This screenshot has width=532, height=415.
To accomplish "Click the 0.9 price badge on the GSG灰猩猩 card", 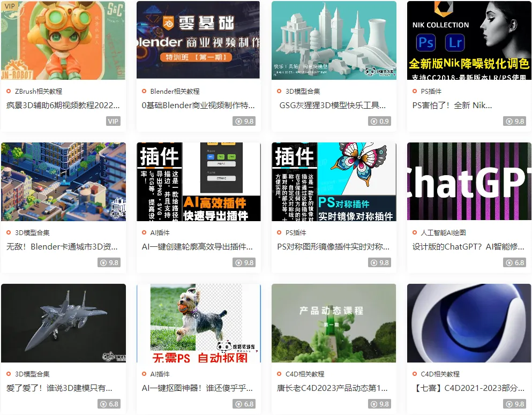I will coord(379,121).
